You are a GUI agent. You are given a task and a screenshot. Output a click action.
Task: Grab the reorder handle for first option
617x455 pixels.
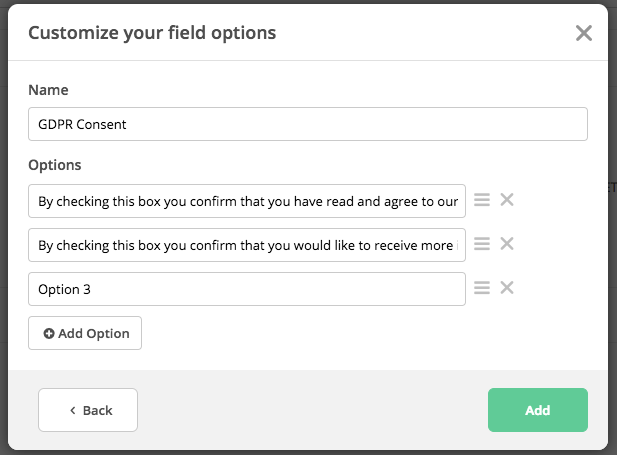pos(482,201)
